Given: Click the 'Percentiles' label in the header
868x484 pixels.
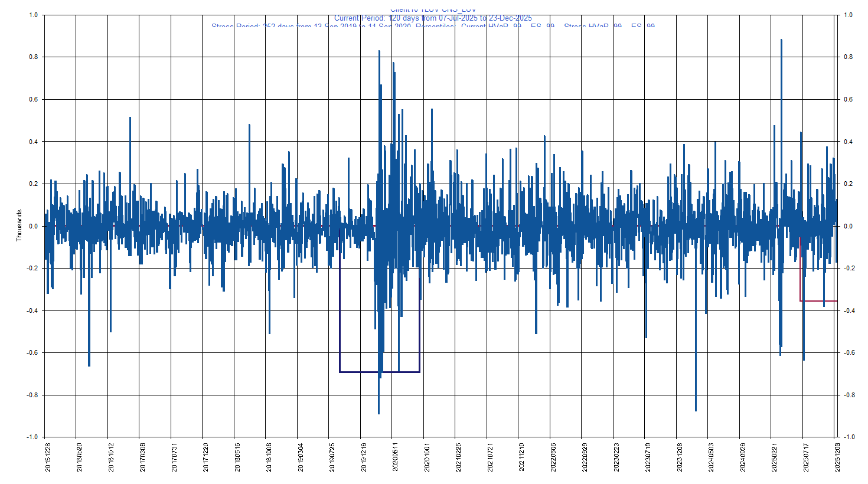Looking at the screenshot, I should (437, 27).
